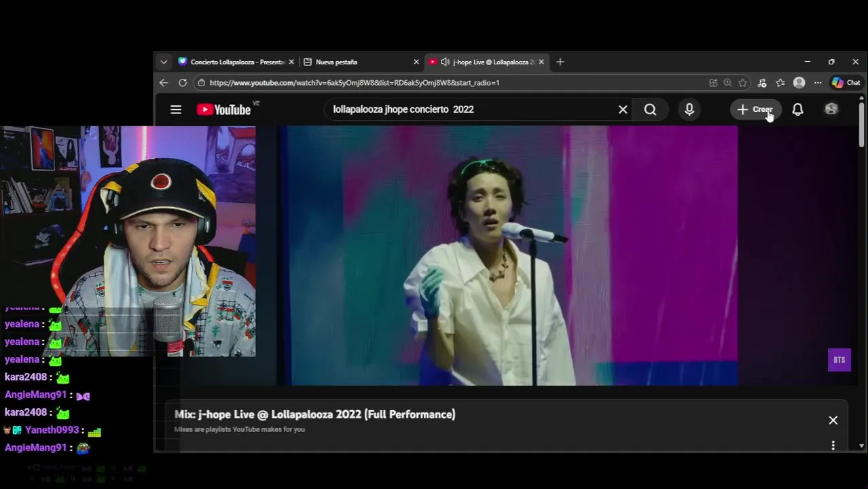Restore down the browser window
The width and height of the screenshot is (868, 489).
pos(831,62)
